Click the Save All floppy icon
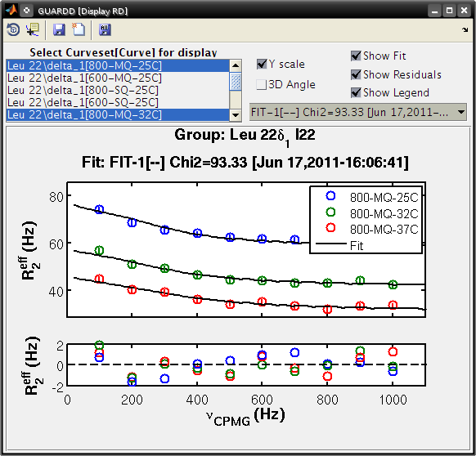Screen dimensions: 476x456 point(105,29)
